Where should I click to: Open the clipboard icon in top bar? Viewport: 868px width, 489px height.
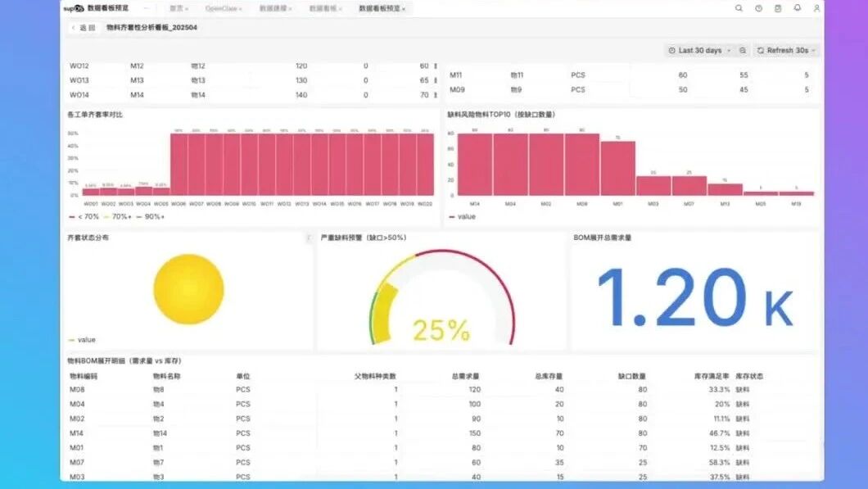[x=778, y=8]
